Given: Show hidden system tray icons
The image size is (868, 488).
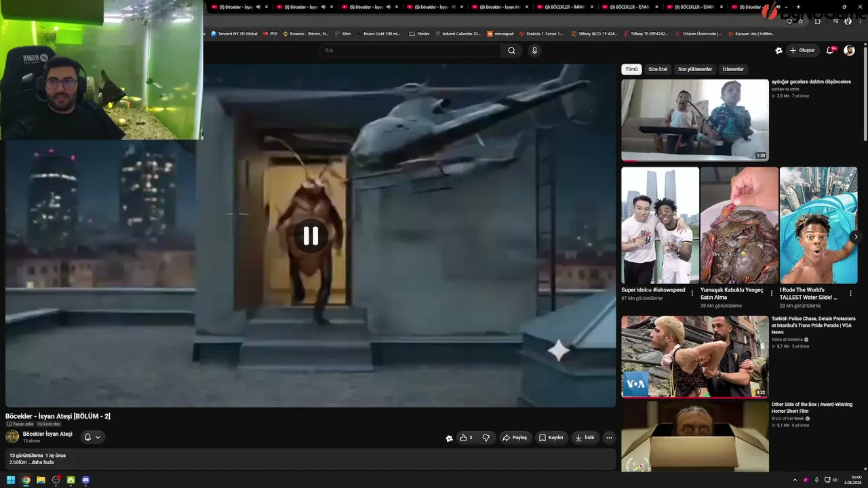Looking at the screenshot, I should tap(796, 480).
